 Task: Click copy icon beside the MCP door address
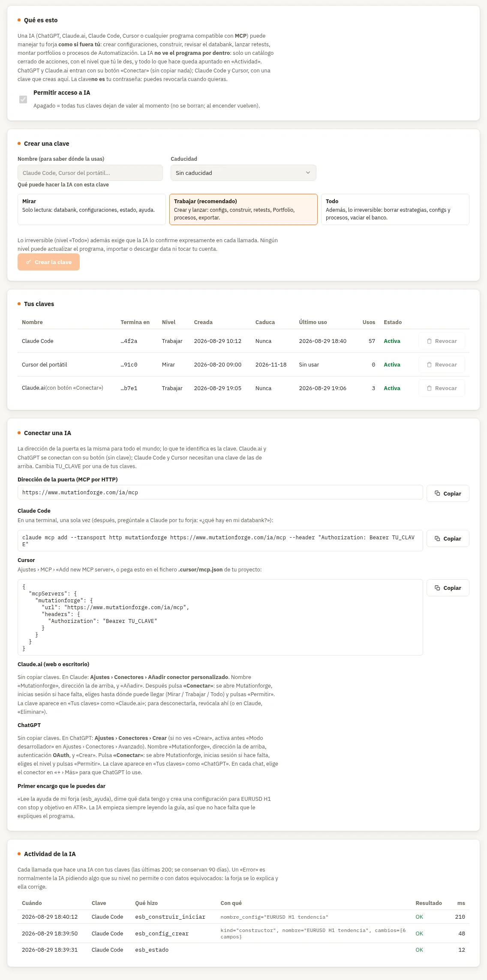(437, 493)
